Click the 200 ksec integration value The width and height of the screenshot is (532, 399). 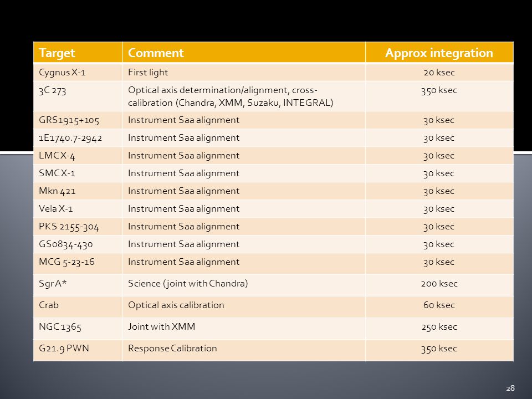(x=439, y=283)
